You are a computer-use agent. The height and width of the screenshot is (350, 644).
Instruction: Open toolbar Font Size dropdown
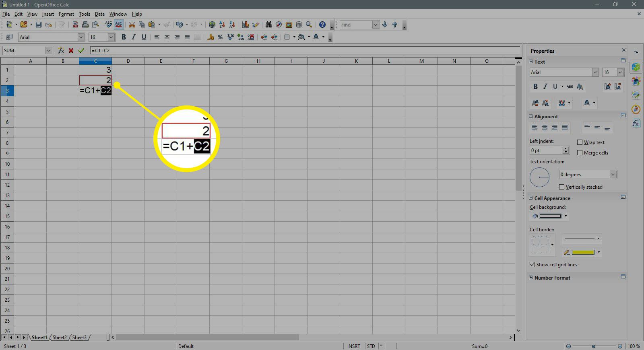tap(111, 37)
